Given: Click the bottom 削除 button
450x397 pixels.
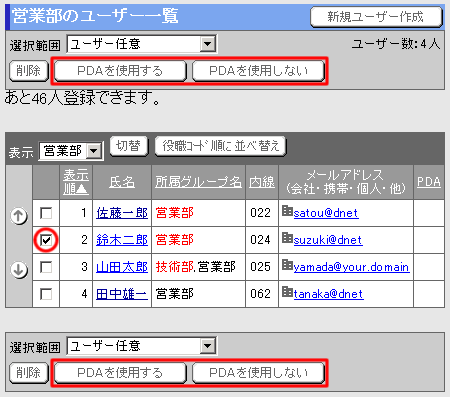Looking at the screenshot, I should [x=29, y=373].
